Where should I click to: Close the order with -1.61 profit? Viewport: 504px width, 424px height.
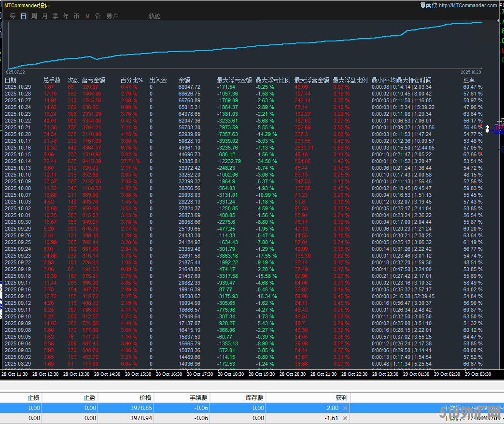pos(345,418)
